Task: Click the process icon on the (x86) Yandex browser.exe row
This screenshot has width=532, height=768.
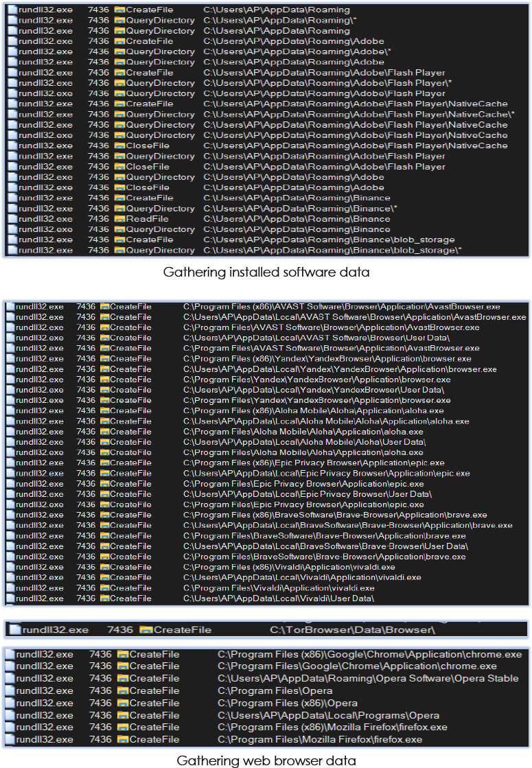Action: (x=10, y=358)
